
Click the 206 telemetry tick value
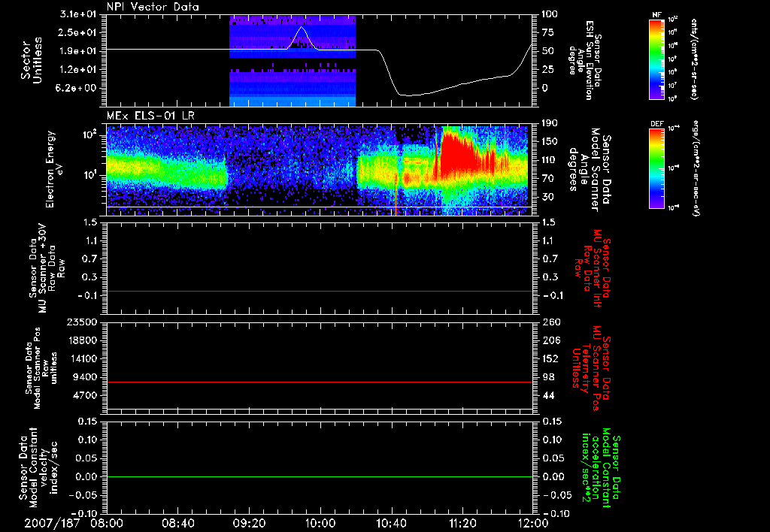coord(550,340)
